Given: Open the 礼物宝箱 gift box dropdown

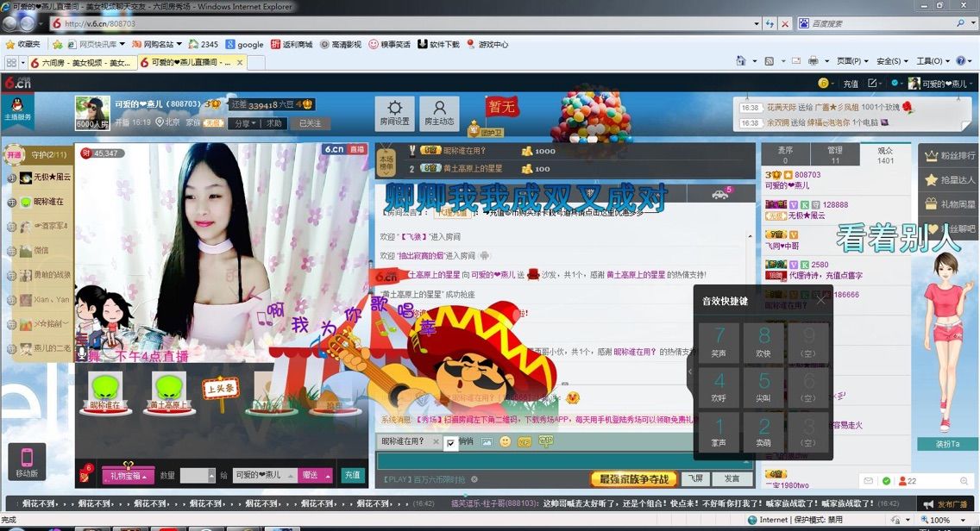Looking at the screenshot, I should point(128,476).
